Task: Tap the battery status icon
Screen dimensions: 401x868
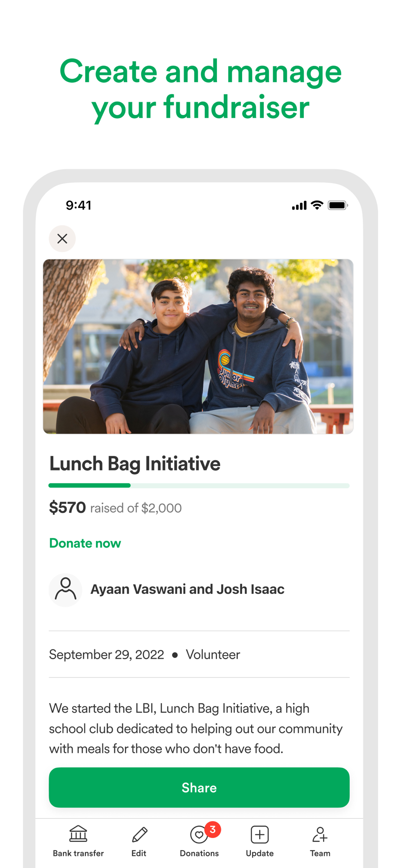Action: click(x=338, y=205)
